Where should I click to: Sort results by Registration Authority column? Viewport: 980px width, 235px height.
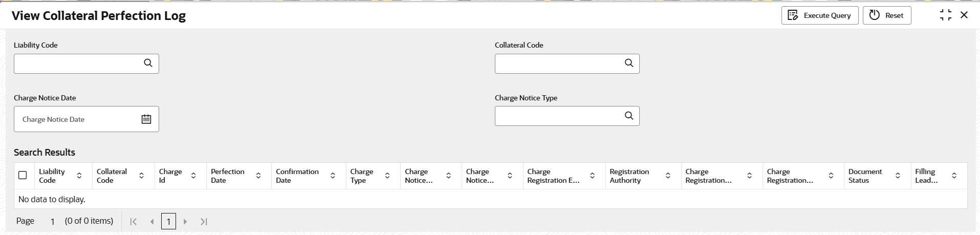click(x=668, y=176)
